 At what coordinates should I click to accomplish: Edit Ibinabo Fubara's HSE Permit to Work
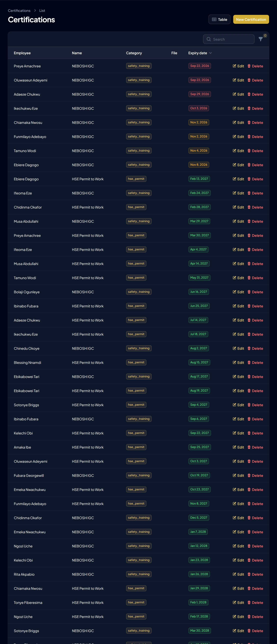click(238, 306)
